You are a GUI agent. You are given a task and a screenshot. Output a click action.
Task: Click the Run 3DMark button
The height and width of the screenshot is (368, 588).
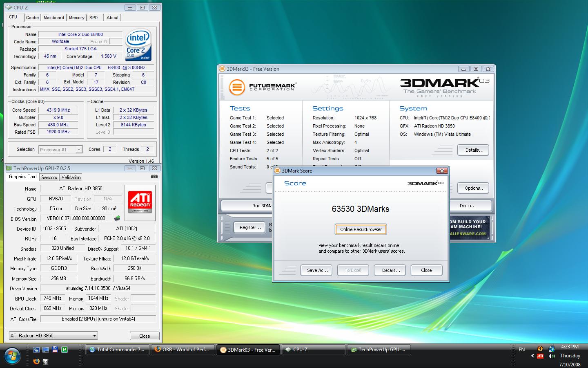click(x=247, y=206)
